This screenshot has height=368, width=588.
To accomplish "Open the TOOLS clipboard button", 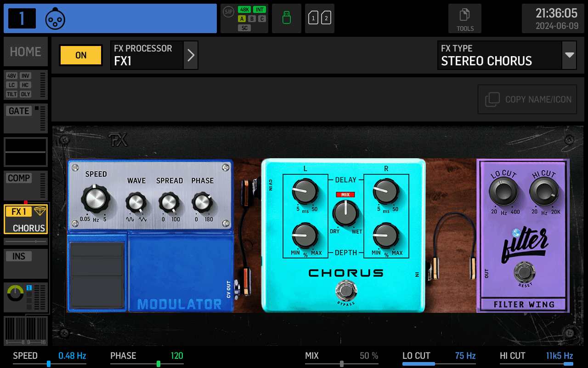I will click(x=465, y=18).
